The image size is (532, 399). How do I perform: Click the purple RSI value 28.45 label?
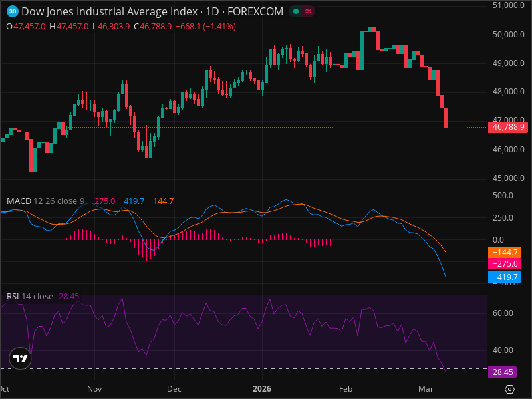pos(503,372)
